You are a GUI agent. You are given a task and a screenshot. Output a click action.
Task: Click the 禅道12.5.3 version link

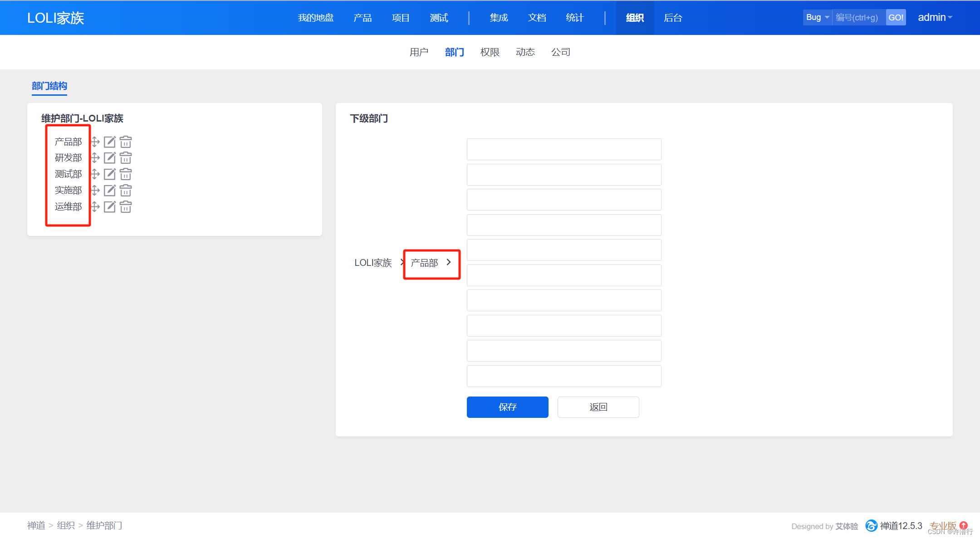[x=901, y=526]
